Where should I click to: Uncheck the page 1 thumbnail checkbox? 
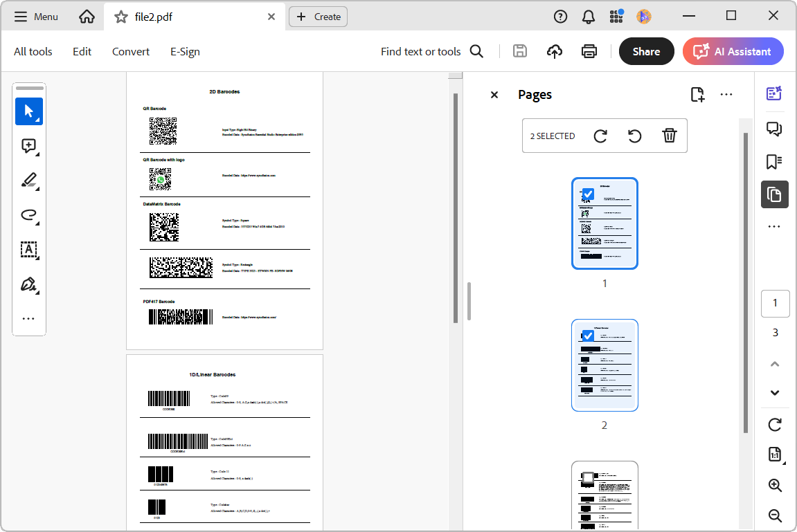tap(588, 194)
